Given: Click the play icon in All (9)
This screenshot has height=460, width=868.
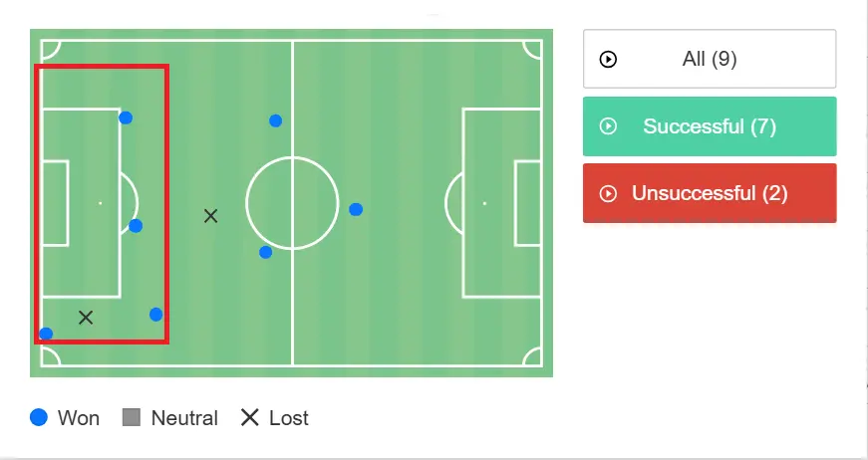Looking at the screenshot, I should coord(608,60).
